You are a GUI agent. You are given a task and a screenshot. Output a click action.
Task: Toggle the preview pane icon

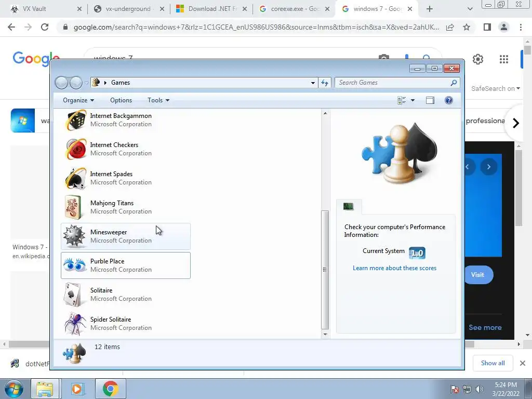pos(430,100)
